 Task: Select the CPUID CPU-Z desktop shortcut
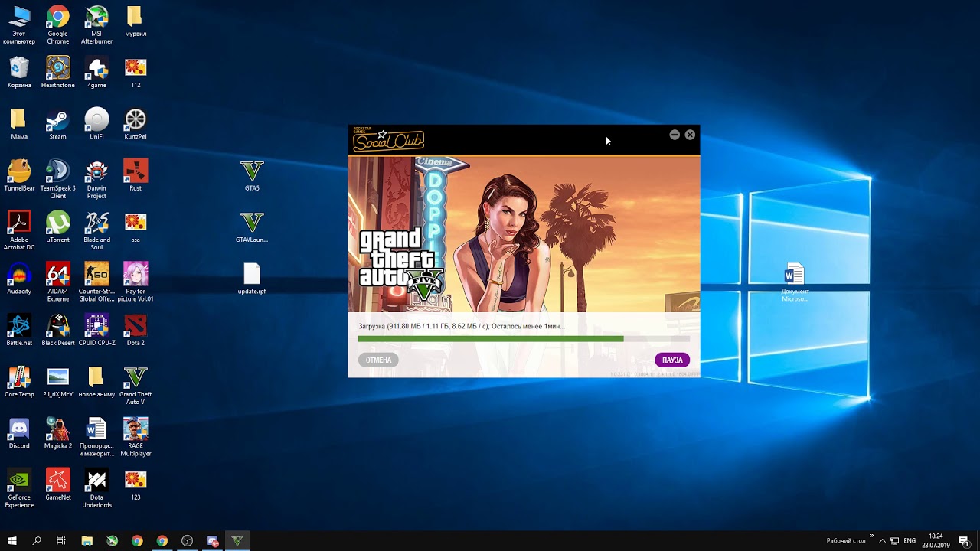point(96,330)
